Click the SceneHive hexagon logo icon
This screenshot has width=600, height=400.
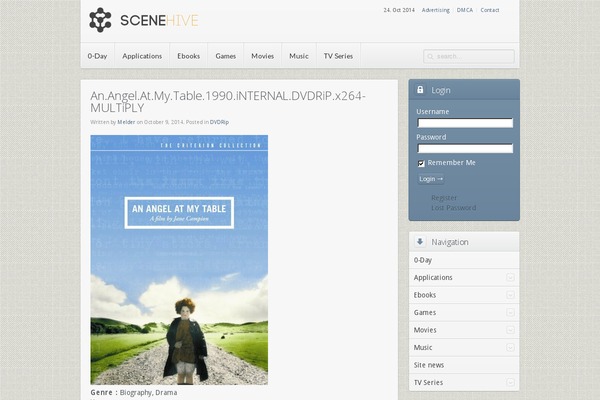100,20
